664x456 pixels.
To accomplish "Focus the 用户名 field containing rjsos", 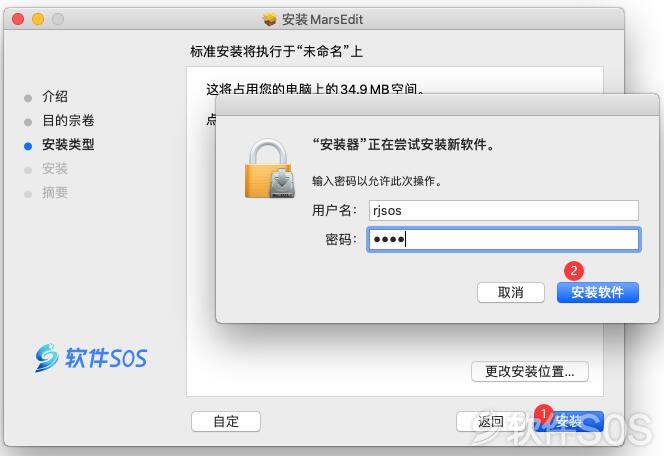I will pos(504,210).
